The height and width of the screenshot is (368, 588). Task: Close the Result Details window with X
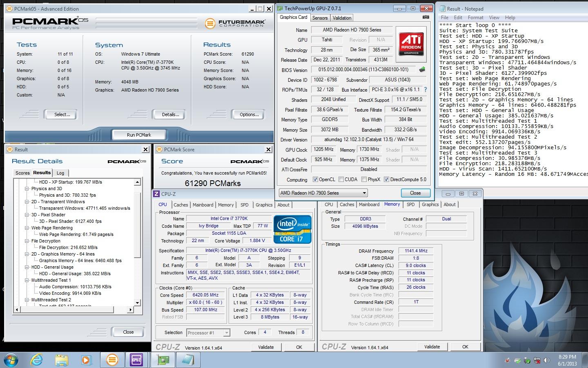(x=145, y=150)
